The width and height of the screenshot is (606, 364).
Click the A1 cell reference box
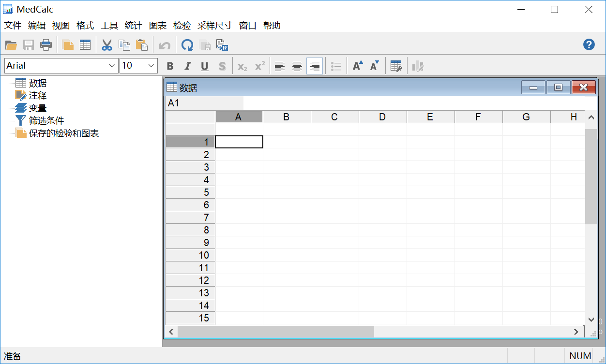coord(204,103)
